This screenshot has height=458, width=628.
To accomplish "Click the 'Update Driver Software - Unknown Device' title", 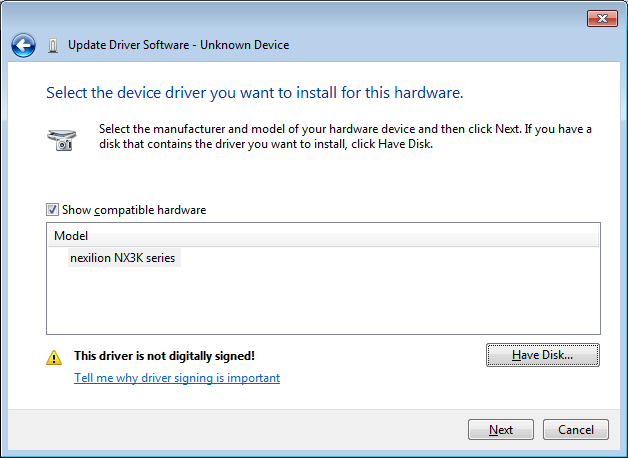I will pos(178,45).
